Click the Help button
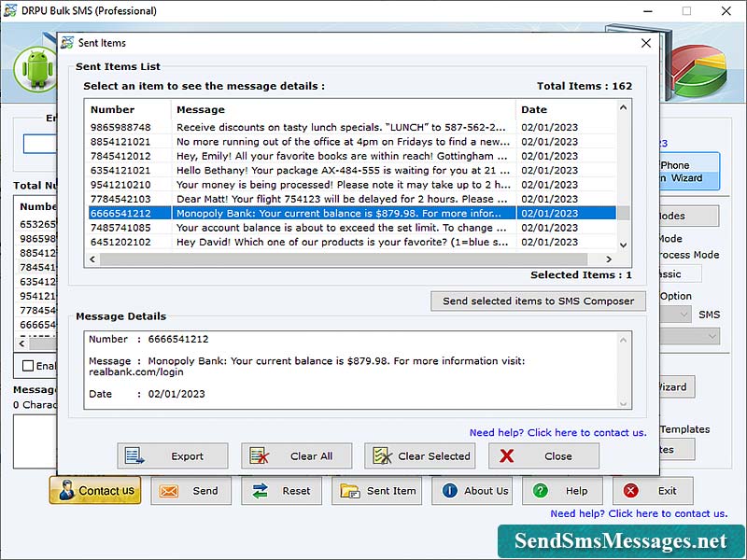 [x=563, y=491]
